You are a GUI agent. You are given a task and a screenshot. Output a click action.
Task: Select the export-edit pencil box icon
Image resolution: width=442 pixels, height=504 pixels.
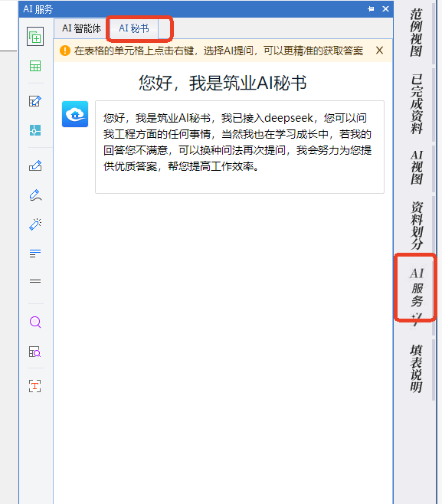click(x=35, y=165)
